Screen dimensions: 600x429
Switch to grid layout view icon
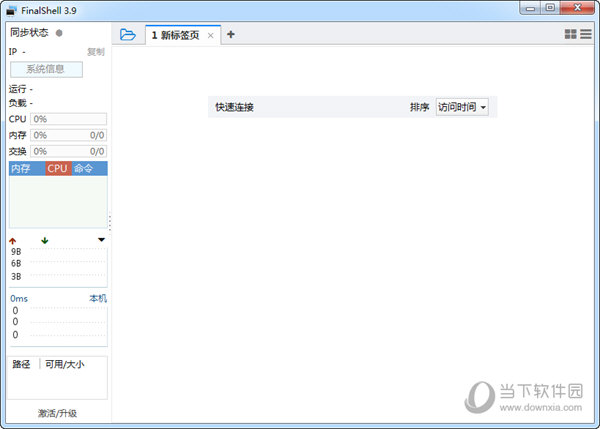coord(570,34)
